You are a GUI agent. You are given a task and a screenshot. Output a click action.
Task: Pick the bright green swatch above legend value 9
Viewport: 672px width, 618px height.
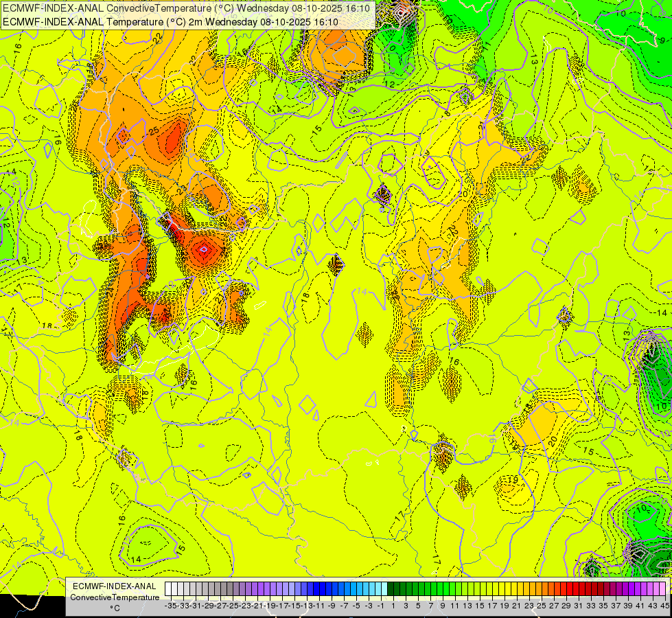(x=440, y=589)
